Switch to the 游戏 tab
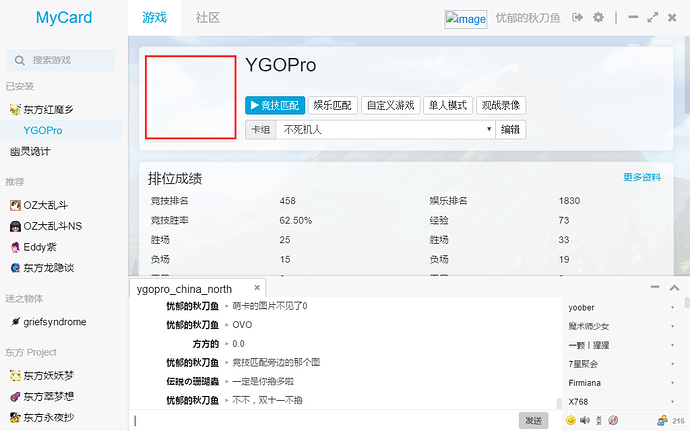690x431 pixels. (x=154, y=18)
